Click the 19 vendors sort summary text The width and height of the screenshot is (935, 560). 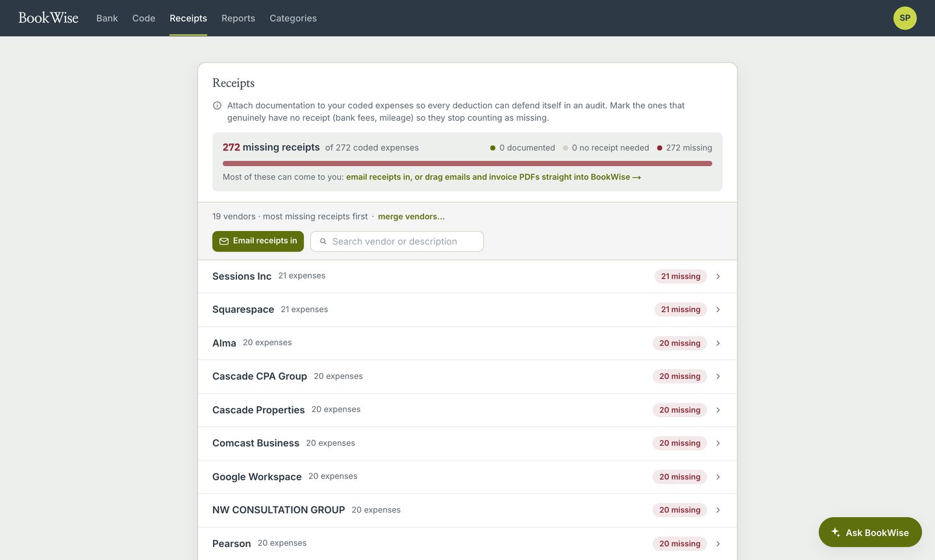coord(290,217)
